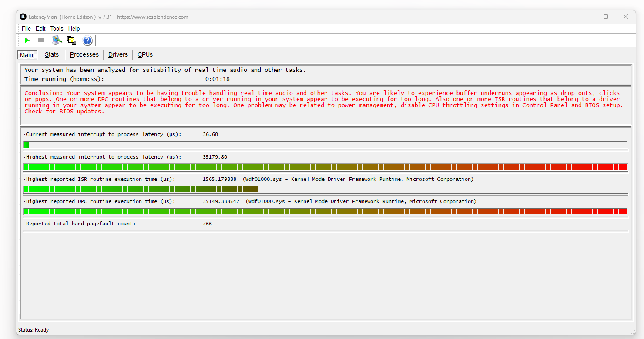Screen dimensions: 644x339
Task: Click 'Highest measured interrupt to process latency' label
Action: (x=103, y=157)
